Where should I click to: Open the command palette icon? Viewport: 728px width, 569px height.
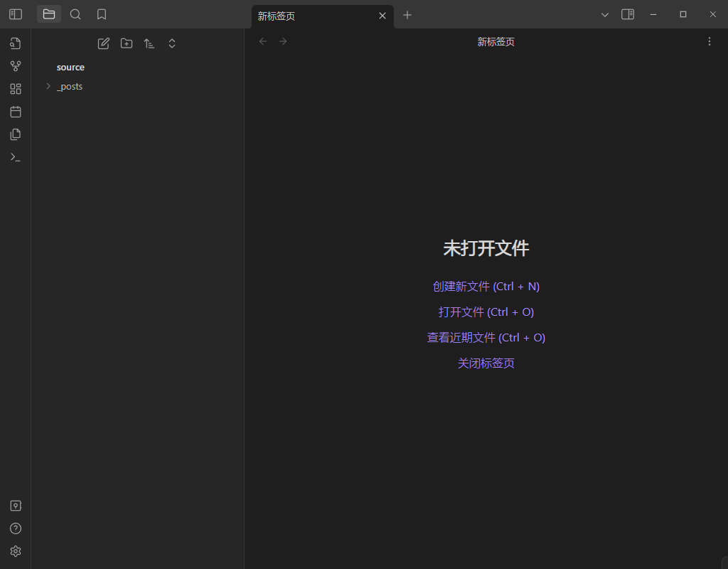[x=16, y=157]
